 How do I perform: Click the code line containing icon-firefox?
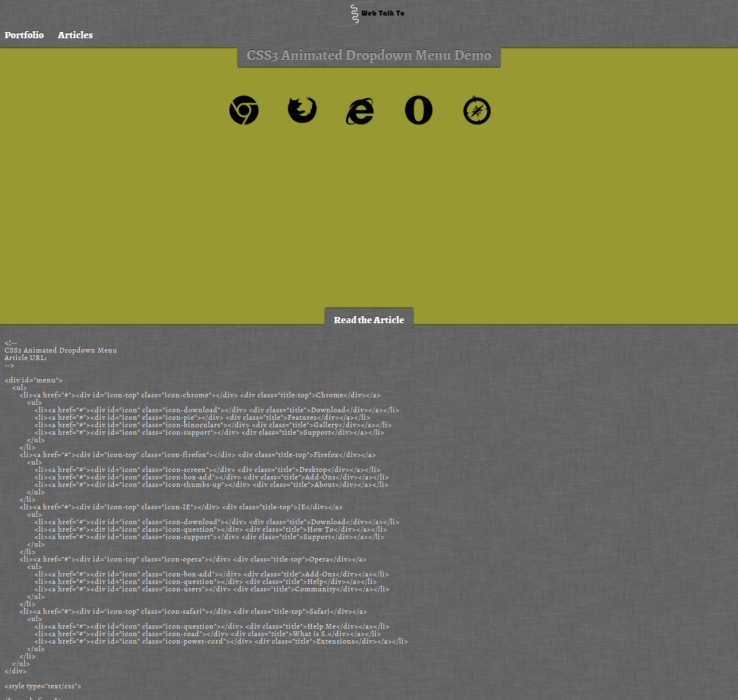pos(198,455)
